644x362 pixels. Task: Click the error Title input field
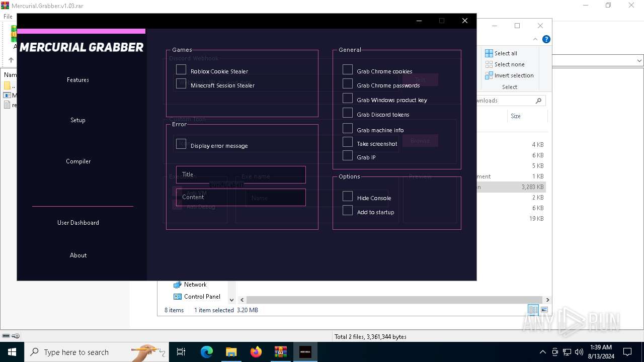point(241,174)
